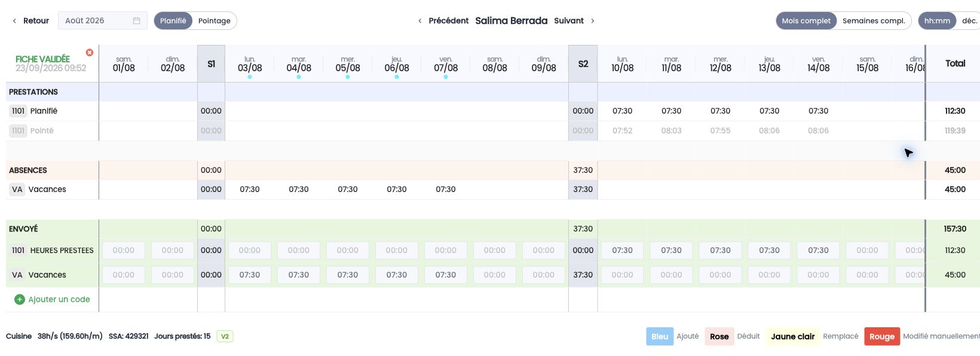Click the Rouge legend swatch
Viewport: 980px width, 356px height.
coord(882,336)
